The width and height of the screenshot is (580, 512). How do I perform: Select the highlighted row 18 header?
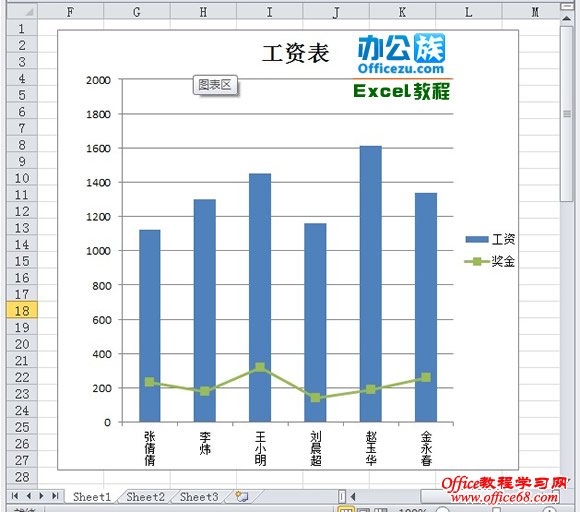tap(22, 310)
